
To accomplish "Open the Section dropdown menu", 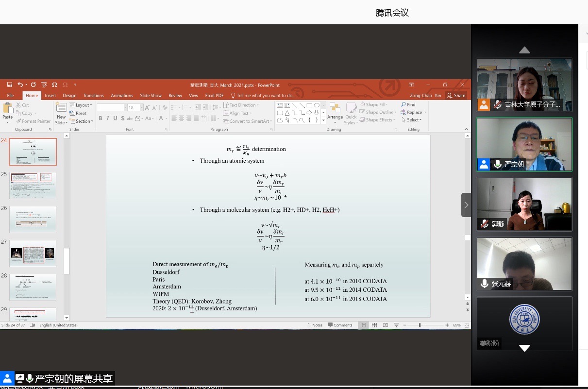I will (x=83, y=121).
